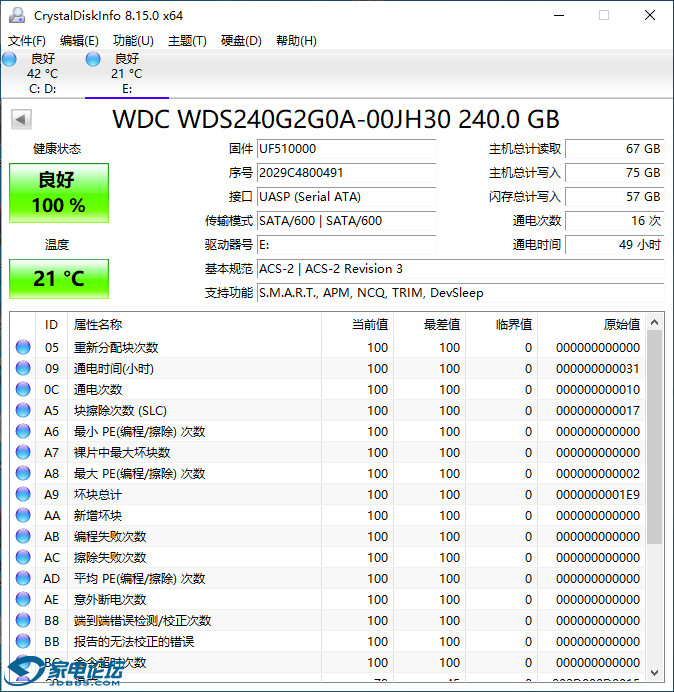Click the NAND writes 57 GB field
Viewport: 674px width, 692px height.
pyautogui.click(x=615, y=197)
